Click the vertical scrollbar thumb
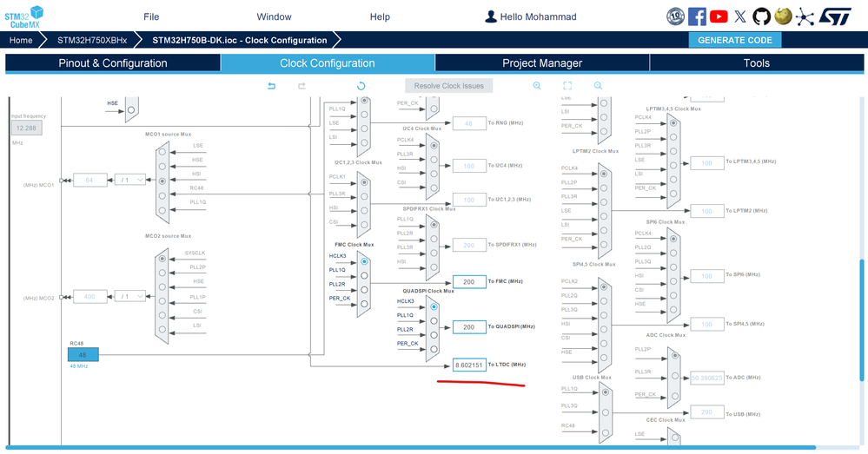 (x=861, y=319)
